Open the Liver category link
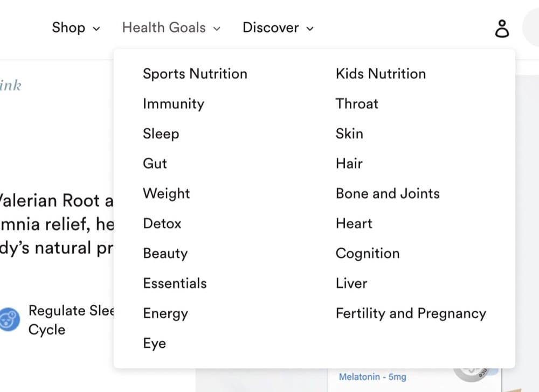The width and height of the screenshot is (539, 392). (x=351, y=283)
